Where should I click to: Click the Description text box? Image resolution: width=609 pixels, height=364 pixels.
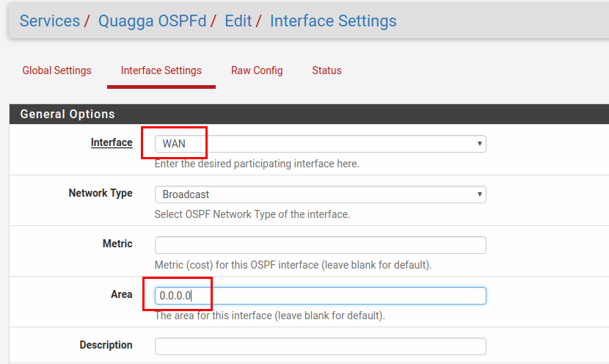pos(320,346)
